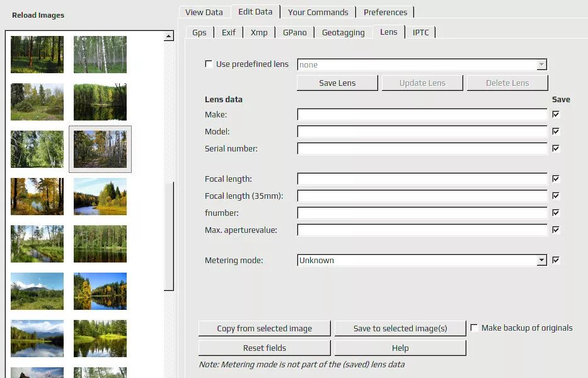Untick Save checkbox for Max. aperturevalue
The image size is (588, 378).
click(556, 229)
